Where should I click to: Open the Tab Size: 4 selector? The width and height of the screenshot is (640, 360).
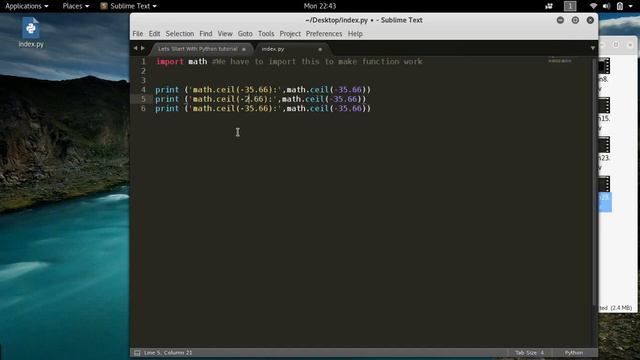tap(529, 353)
